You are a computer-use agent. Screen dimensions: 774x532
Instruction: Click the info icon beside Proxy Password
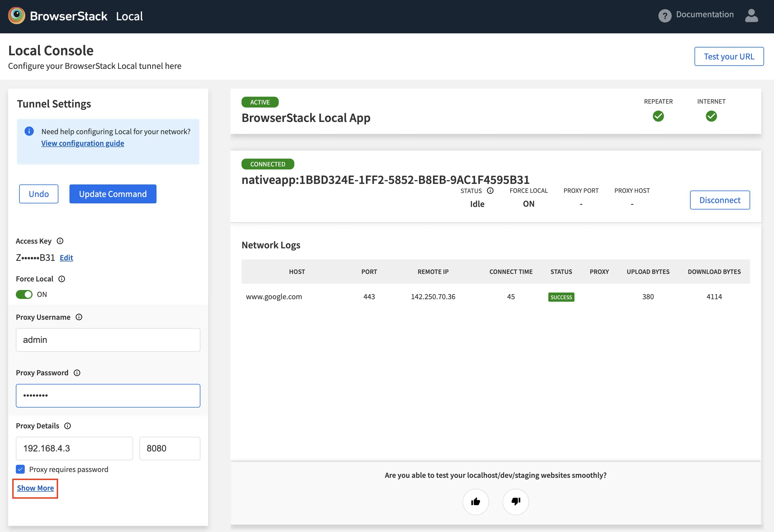77,373
